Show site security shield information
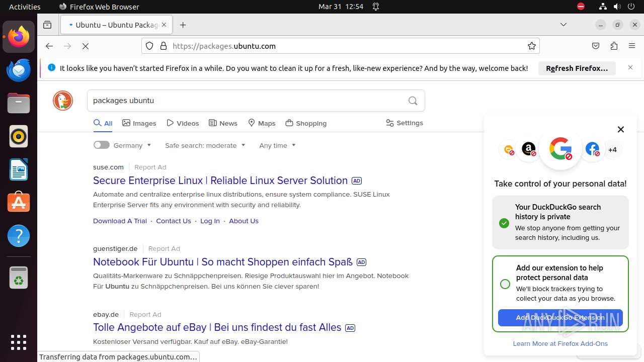644x362 pixels. 149,46
